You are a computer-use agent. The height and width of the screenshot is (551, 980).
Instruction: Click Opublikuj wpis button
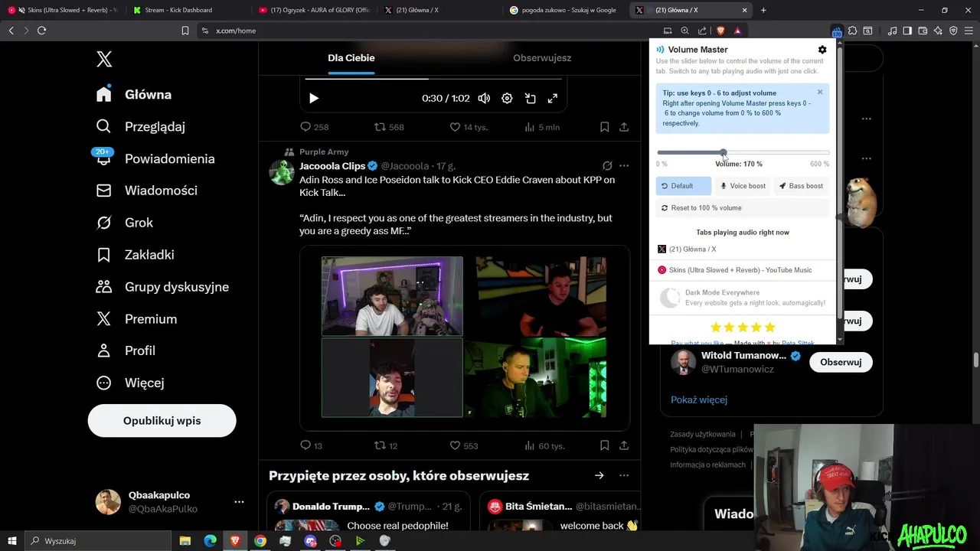pos(162,421)
